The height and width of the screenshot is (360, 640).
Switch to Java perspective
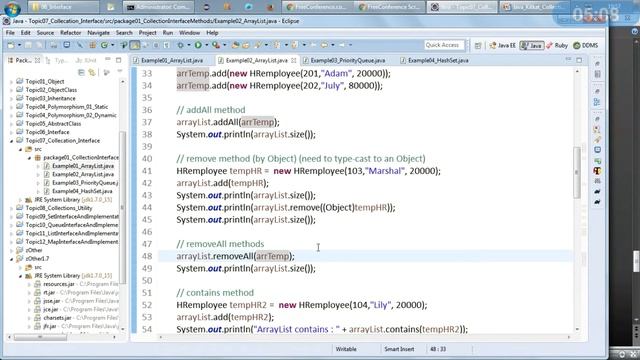pos(532,45)
